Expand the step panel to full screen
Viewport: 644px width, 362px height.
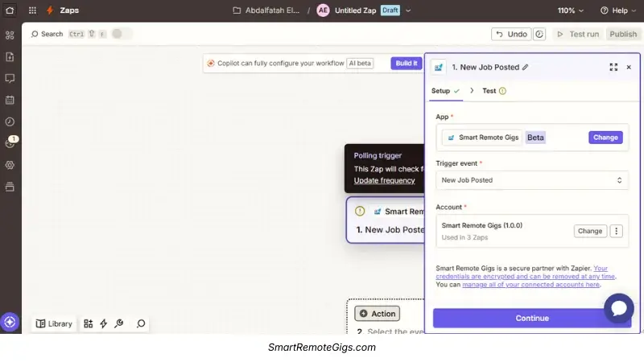(613, 68)
